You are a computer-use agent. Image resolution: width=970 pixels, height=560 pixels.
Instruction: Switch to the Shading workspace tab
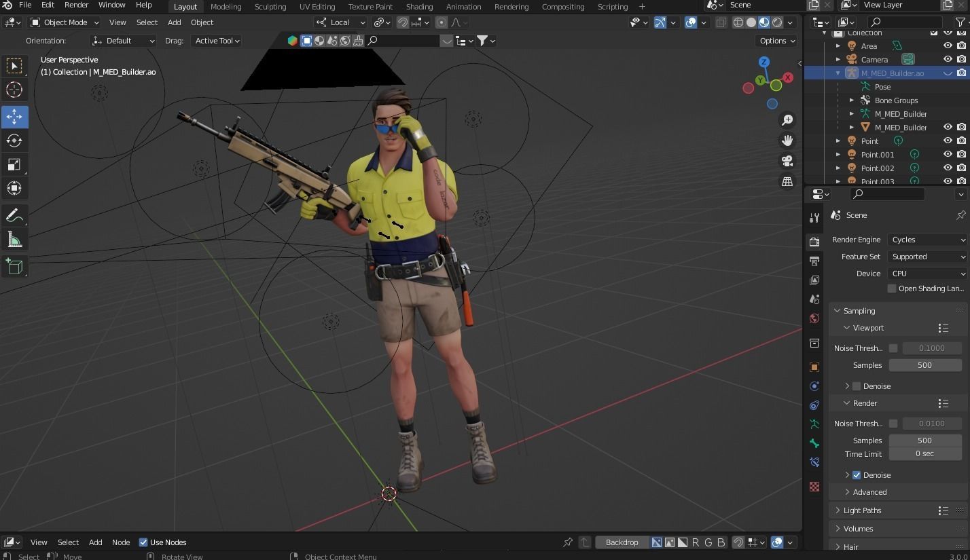pos(419,6)
